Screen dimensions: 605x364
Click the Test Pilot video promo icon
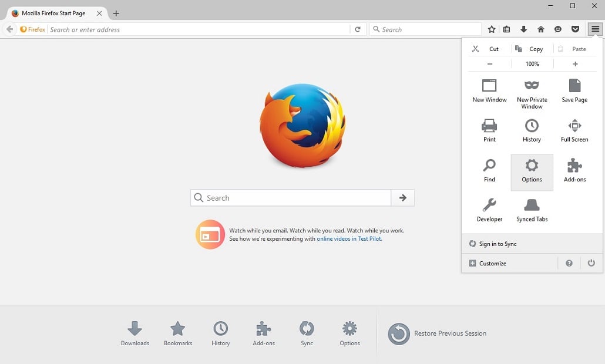210,234
